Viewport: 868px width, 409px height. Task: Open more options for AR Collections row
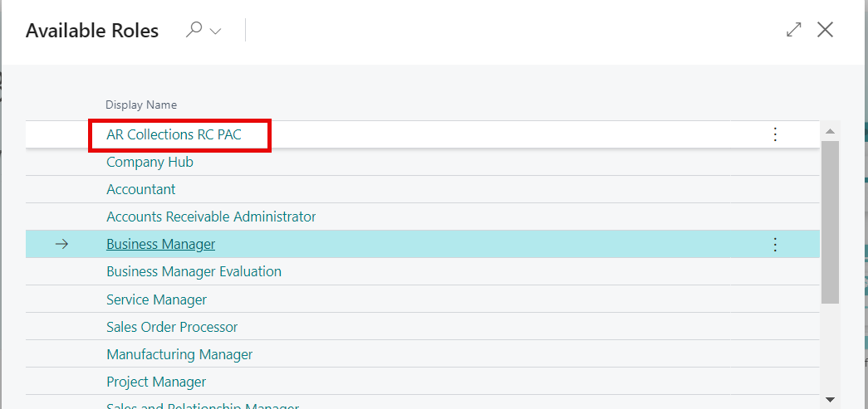click(775, 134)
